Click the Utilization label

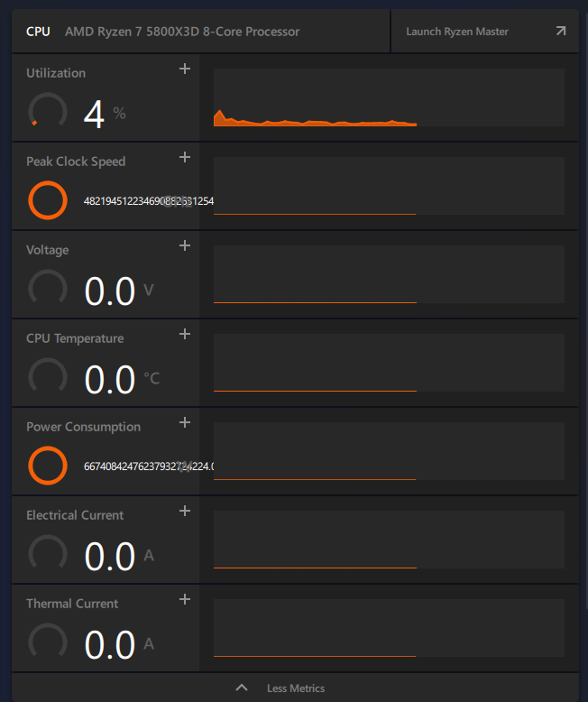(x=56, y=73)
